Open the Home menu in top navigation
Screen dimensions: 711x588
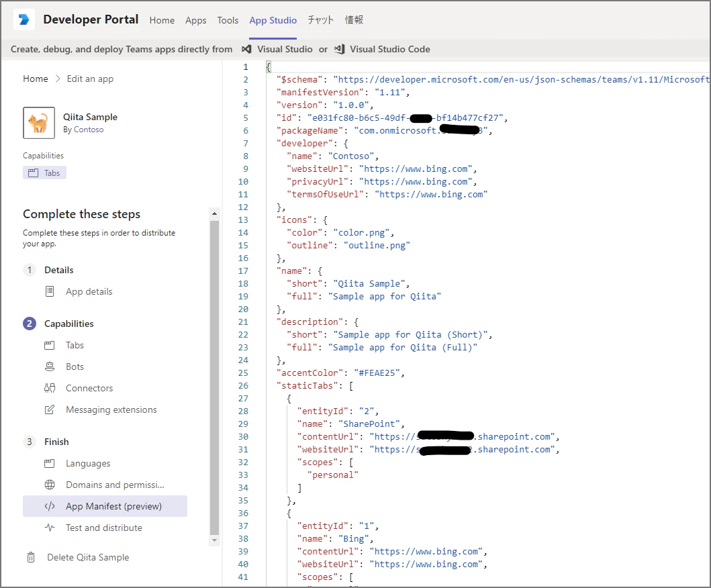click(162, 20)
